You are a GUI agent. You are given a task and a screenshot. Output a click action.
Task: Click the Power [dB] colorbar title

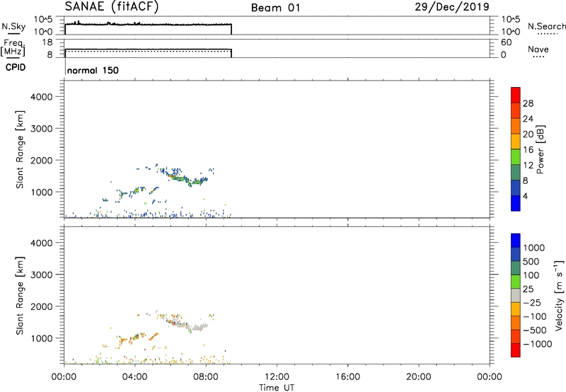pos(541,150)
